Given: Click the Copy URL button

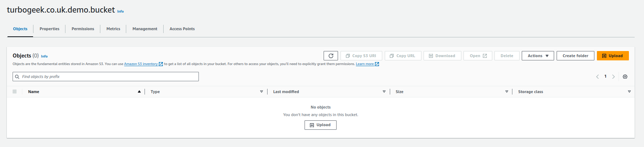Looking at the screenshot, I should tap(403, 56).
